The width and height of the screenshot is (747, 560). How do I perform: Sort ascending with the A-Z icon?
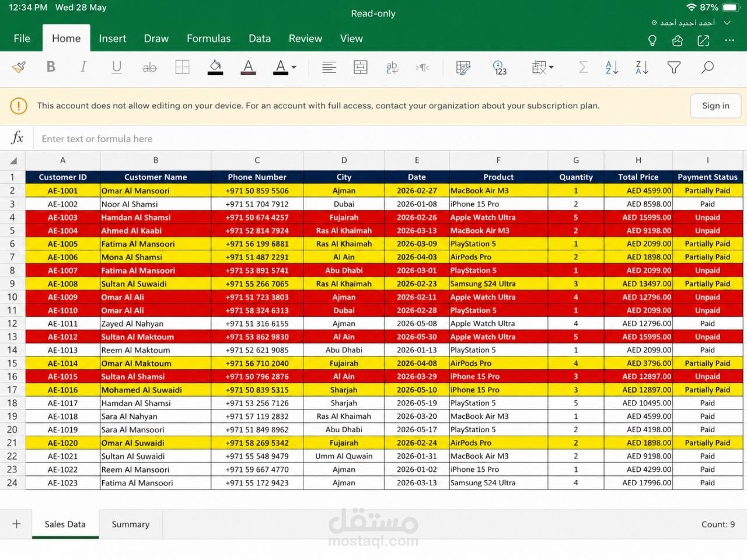coord(612,68)
